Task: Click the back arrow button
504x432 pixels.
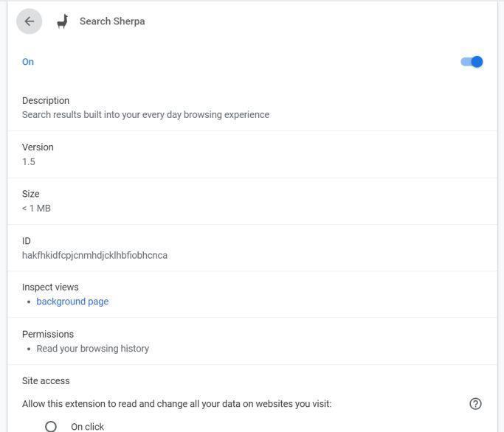Action: point(30,21)
